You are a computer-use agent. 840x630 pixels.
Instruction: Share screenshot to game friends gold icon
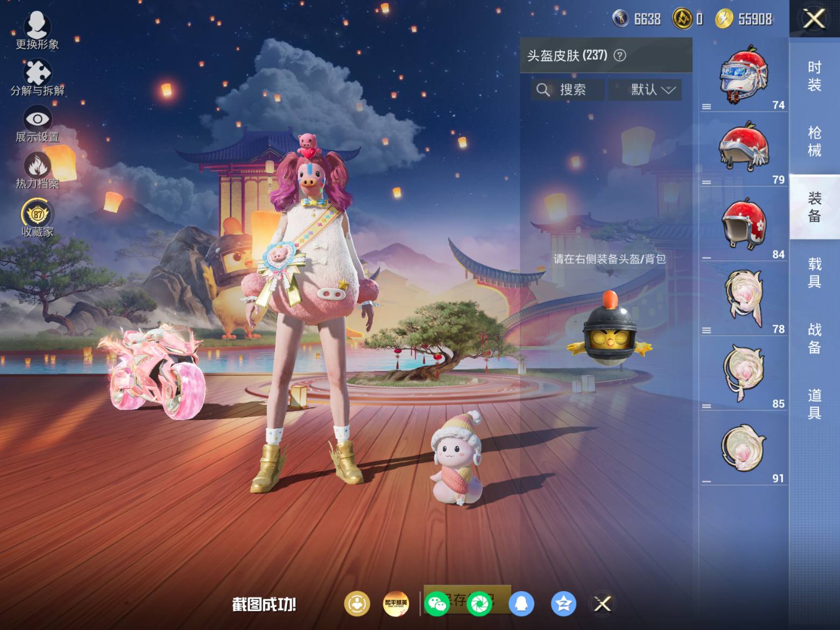pyautogui.click(x=357, y=604)
